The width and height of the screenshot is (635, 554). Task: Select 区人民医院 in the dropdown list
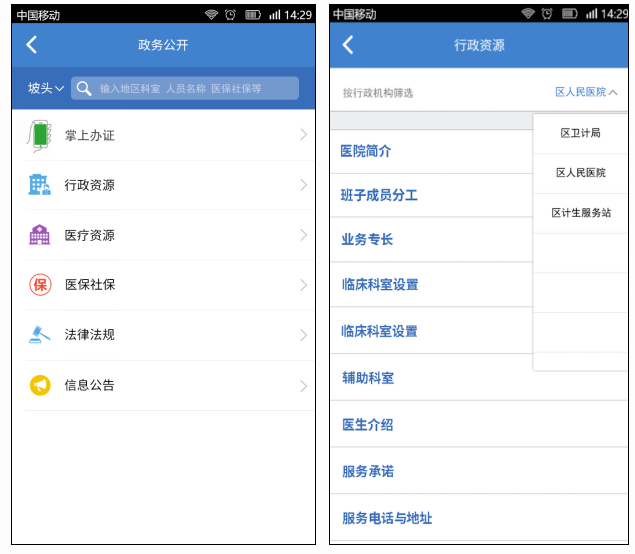point(580,173)
